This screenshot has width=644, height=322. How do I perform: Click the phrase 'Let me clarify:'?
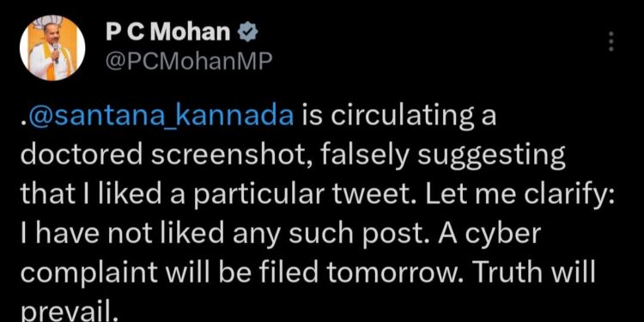coord(520,195)
